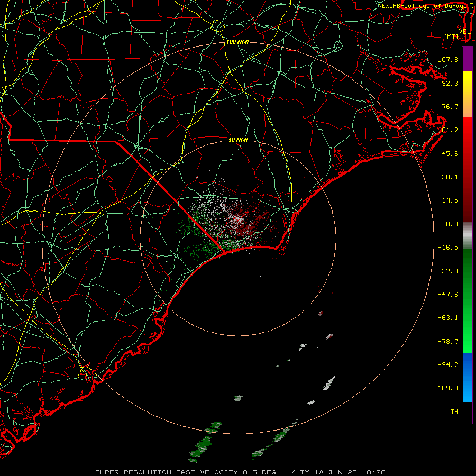Click the Super-Resolution Base Velocity caption text
Screen dimensions: 476x476
pyautogui.click(x=240, y=472)
